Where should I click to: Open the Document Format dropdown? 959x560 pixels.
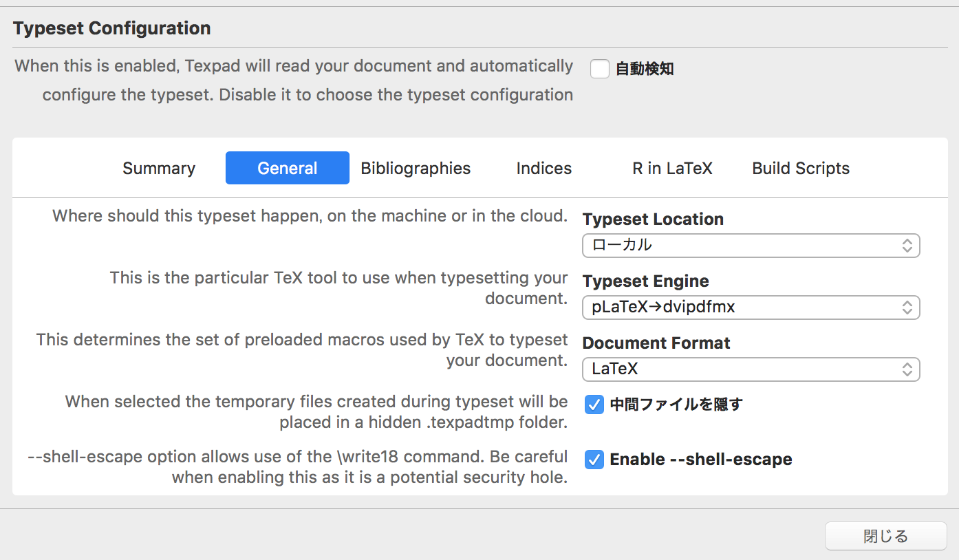click(x=751, y=369)
